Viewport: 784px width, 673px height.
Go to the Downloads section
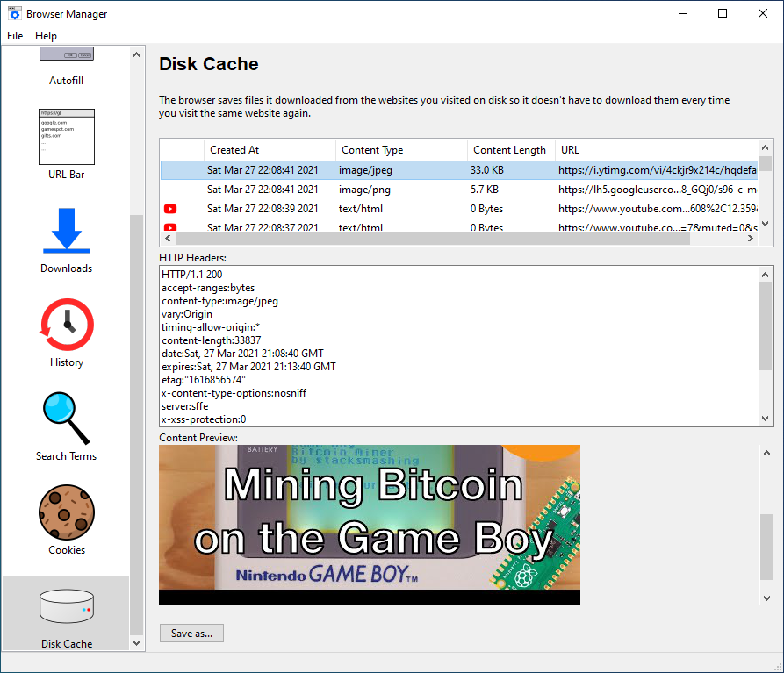coord(67,240)
